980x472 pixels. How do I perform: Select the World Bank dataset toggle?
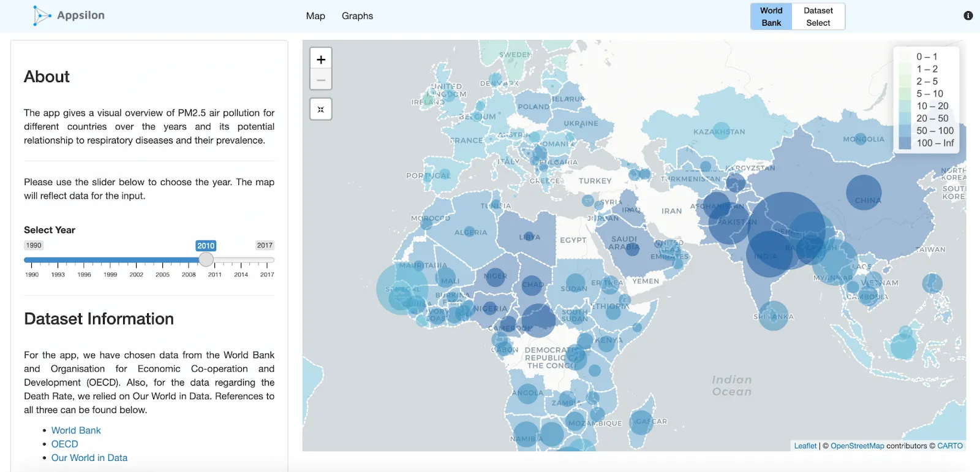tap(771, 17)
